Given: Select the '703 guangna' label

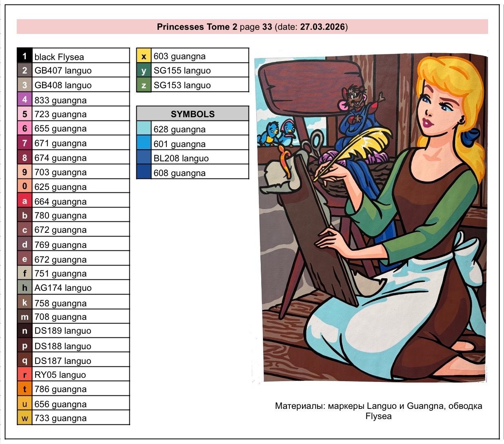Looking at the screenshot, I should [x=60, y=172].
